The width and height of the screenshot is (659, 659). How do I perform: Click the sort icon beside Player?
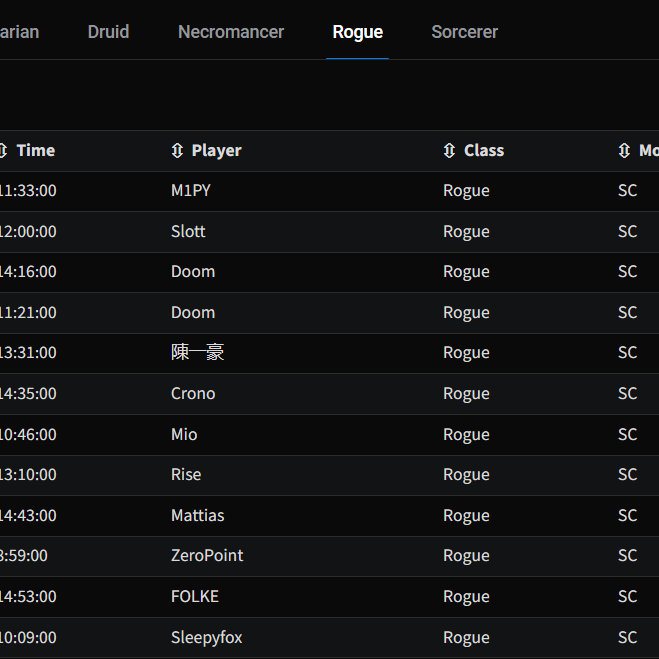coord(177,151)
